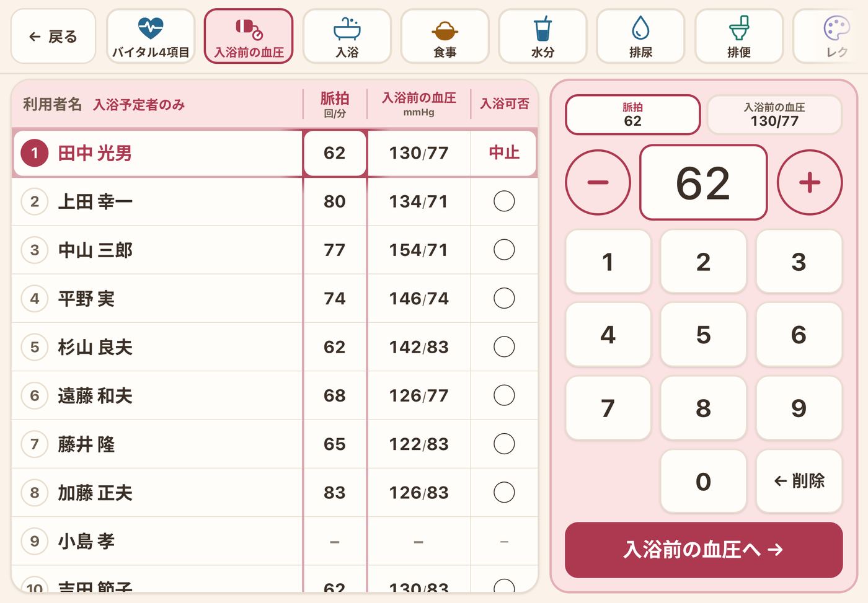Screen dimensions: 868x603
Task: Open the 排尿 water drop tab
Action: coord(640,37)
